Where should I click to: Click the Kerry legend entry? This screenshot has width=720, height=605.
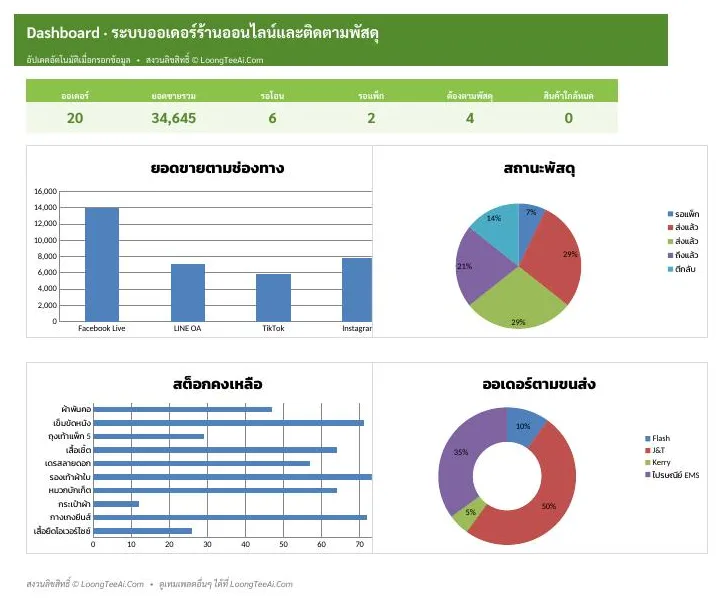(x=658, y=462)
